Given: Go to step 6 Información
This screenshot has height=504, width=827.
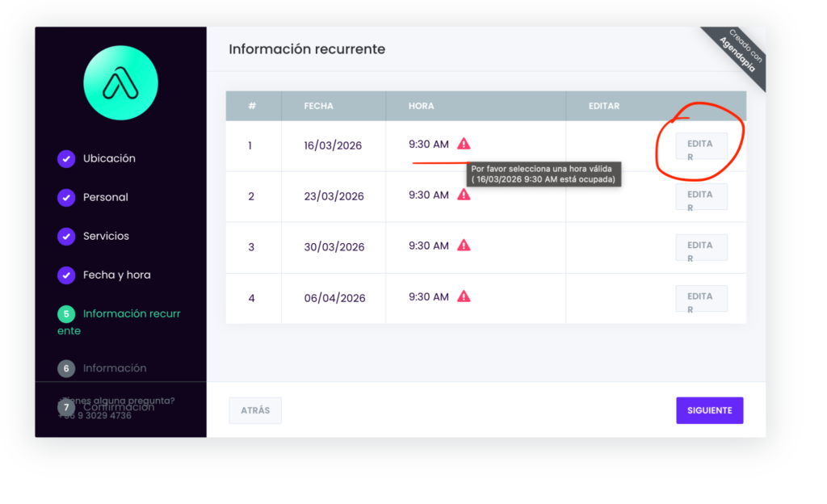Looking at the screenshot, I should [114, 368].
